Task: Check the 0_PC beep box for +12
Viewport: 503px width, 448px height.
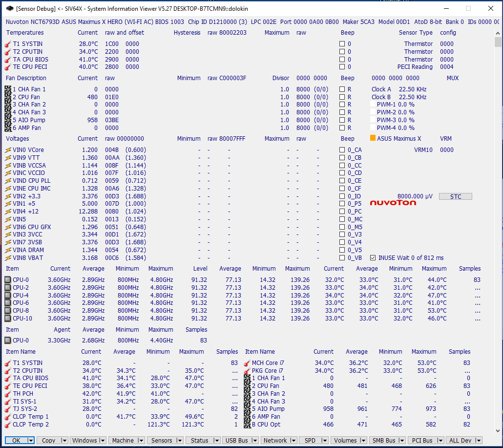Action: [x=342, y=212]
